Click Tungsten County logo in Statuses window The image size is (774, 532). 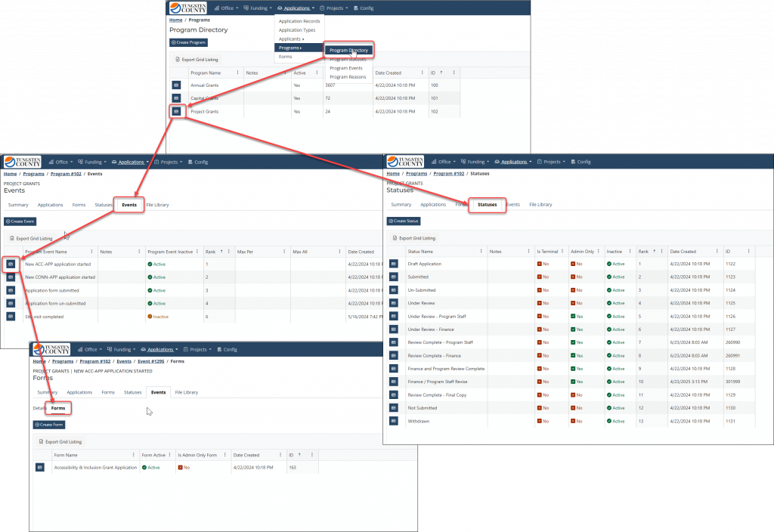click(405, 162)
